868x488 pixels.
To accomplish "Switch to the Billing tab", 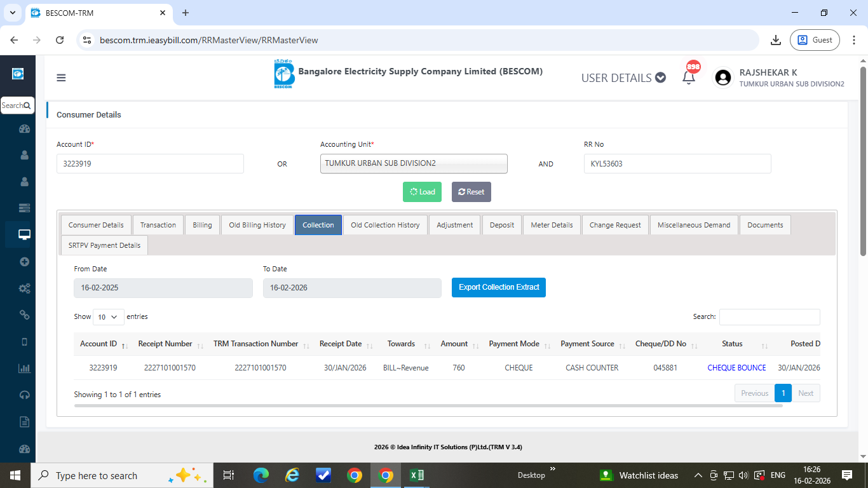I will coord(202,225).
